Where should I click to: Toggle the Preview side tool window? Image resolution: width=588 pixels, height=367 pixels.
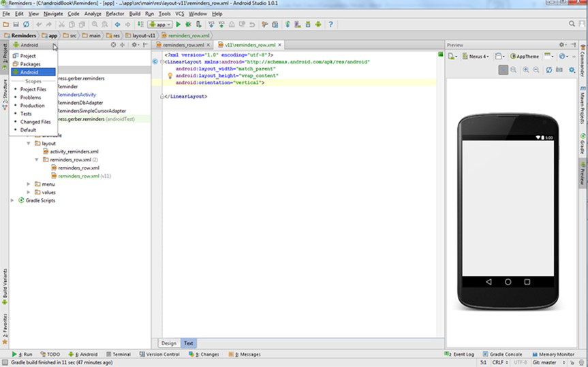point(583,173)
